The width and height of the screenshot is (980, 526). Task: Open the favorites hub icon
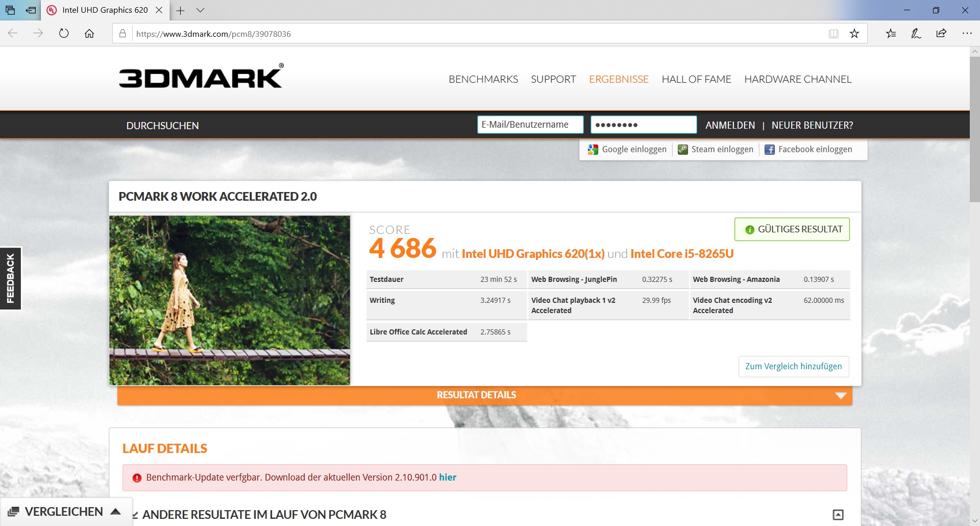[891, 34]
